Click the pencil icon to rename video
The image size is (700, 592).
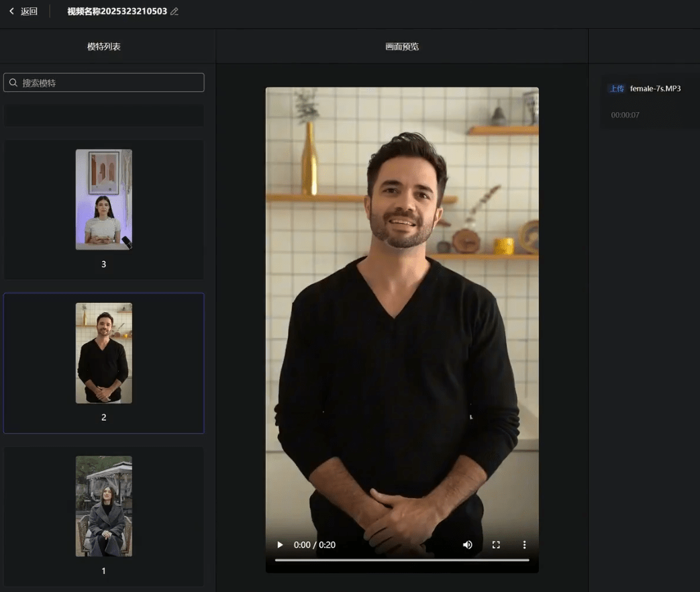174,11
